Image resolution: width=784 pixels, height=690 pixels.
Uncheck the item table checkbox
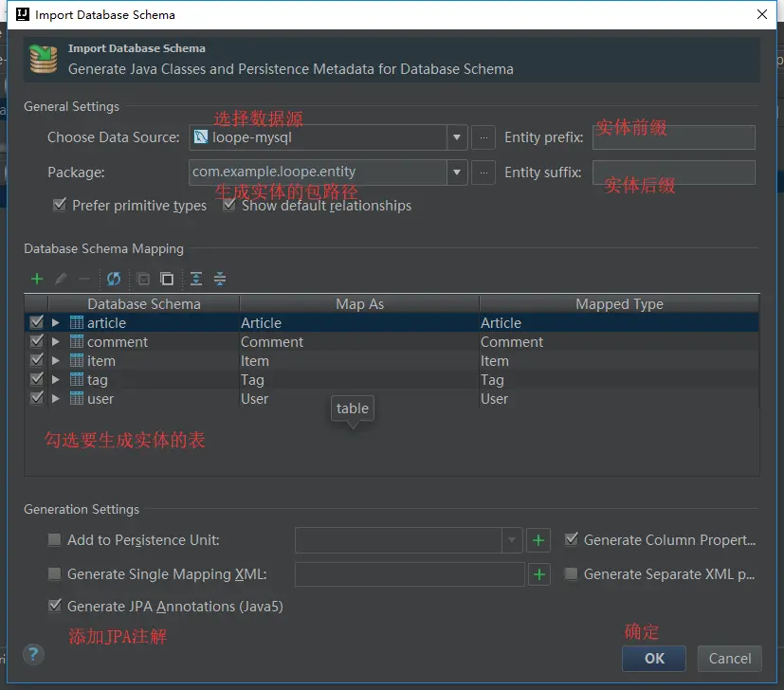coord(37,360)
